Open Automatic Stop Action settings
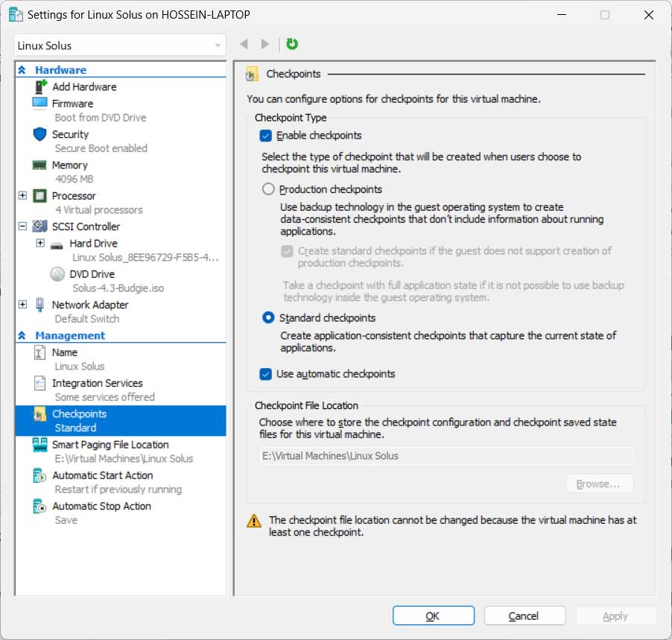Image resolution: width=672 pixels, height=640 pixels. click(101, 506)
